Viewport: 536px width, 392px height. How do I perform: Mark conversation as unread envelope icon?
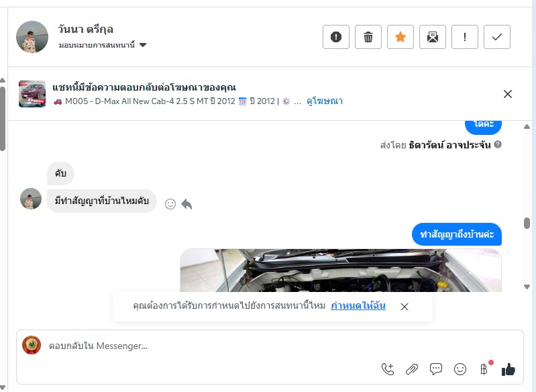click(x=433, y=37)
